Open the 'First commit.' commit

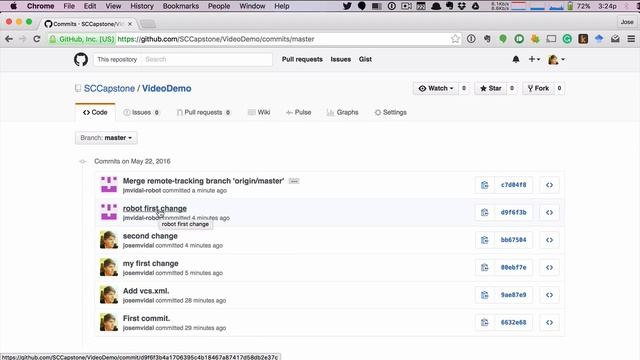point(146,318)
